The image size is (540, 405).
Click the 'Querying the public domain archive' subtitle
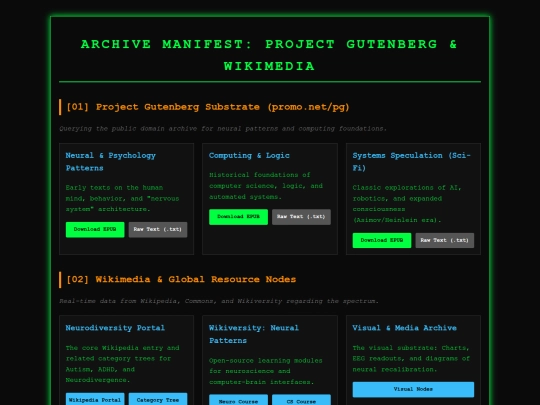(223, 129)
